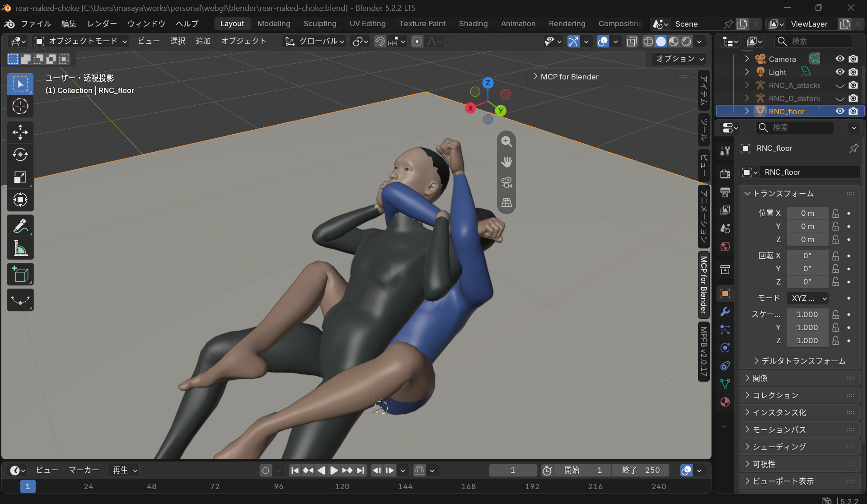Click the end frame 250 field
The height and width of the screenshot is (504, 867).
[x=641, y=471]
